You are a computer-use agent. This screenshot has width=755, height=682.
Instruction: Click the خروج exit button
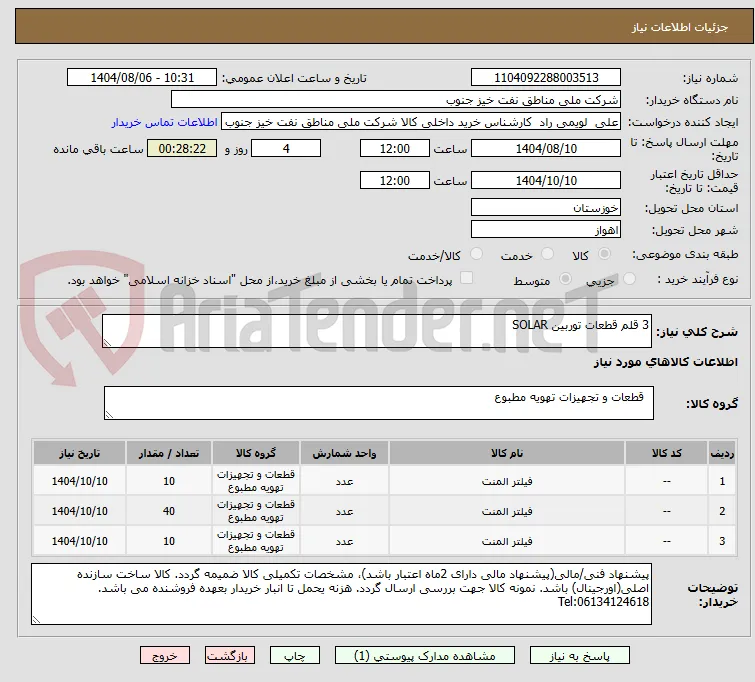[x=165, y=656]
